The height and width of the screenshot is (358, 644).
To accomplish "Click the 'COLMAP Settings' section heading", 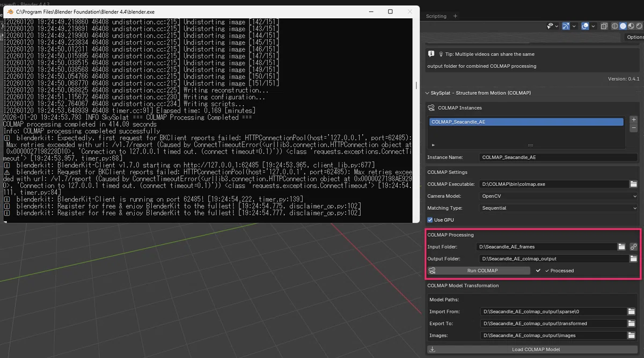I will point(447,172).
